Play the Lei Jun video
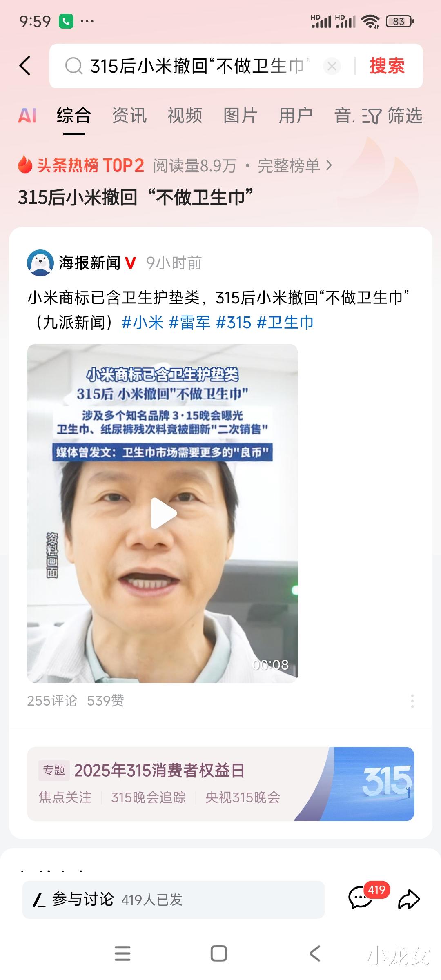The height and width of the screenshot is (980, 441). pyautogui.click(x=163, y=513)
